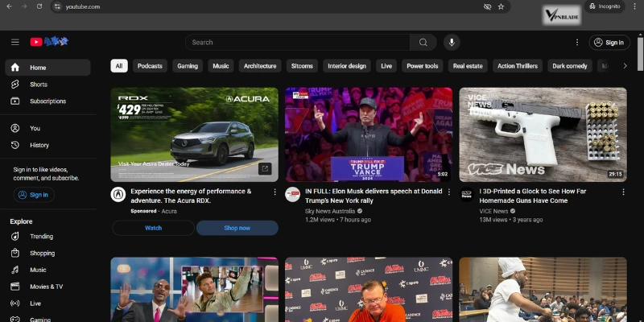Click Watch button on Acura ad
This screenshot has width=644, height=322.
coord(153,228)
